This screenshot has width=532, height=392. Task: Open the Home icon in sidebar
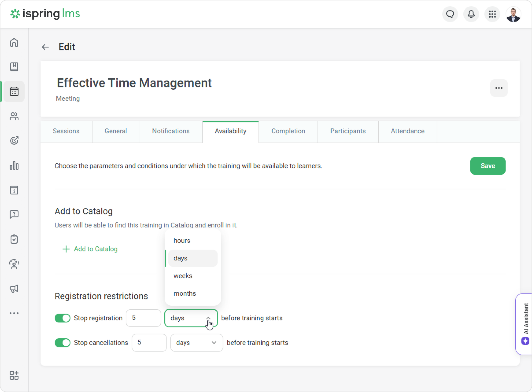(x=14, y=43)
